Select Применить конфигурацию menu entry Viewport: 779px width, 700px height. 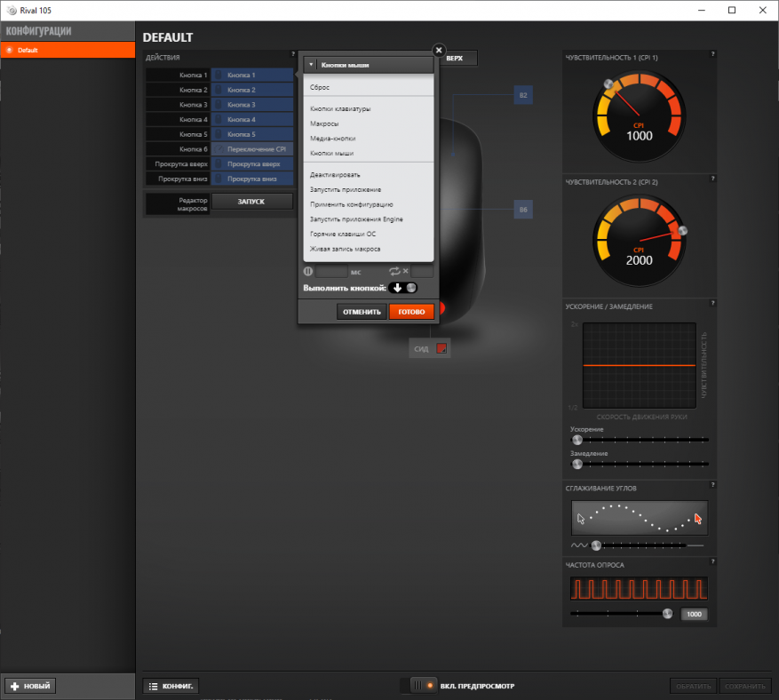point(368,204)
